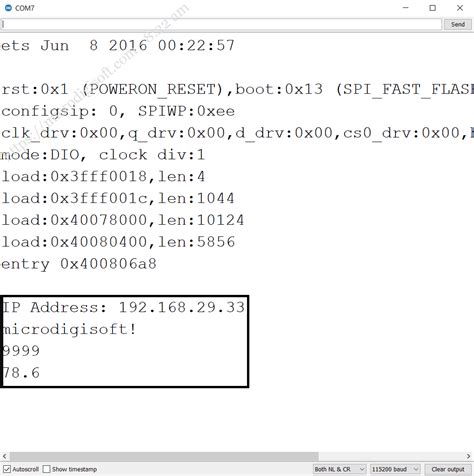Focus the serial message input field
474x476 pixels.
pos(221,24)
